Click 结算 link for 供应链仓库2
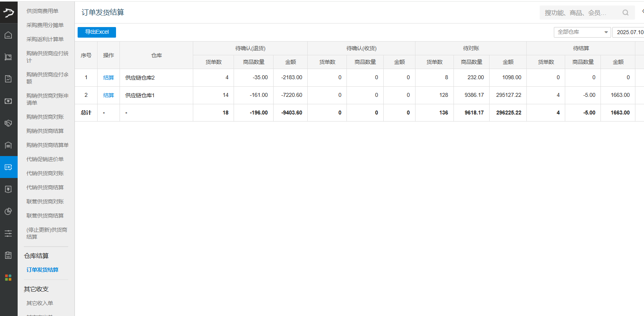Screen dimensions: 644x316 click(109, 78)
